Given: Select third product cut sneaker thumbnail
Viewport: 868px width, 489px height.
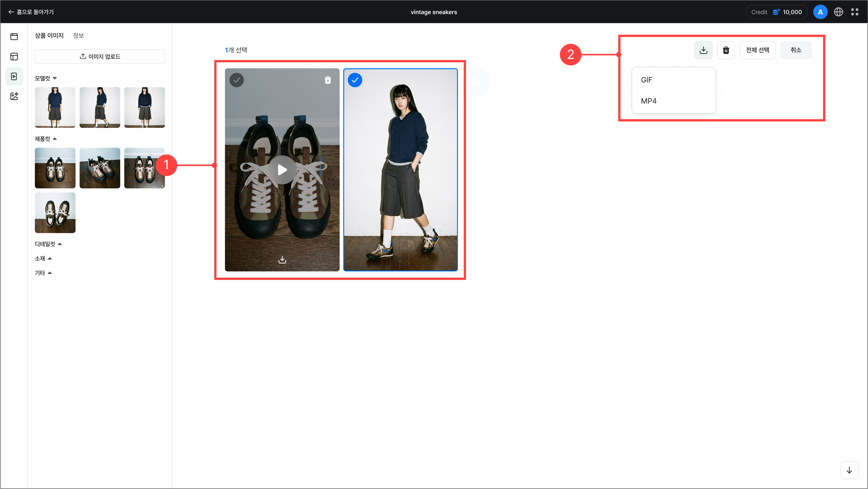Looking at the screenshot, I should [145, 168].
